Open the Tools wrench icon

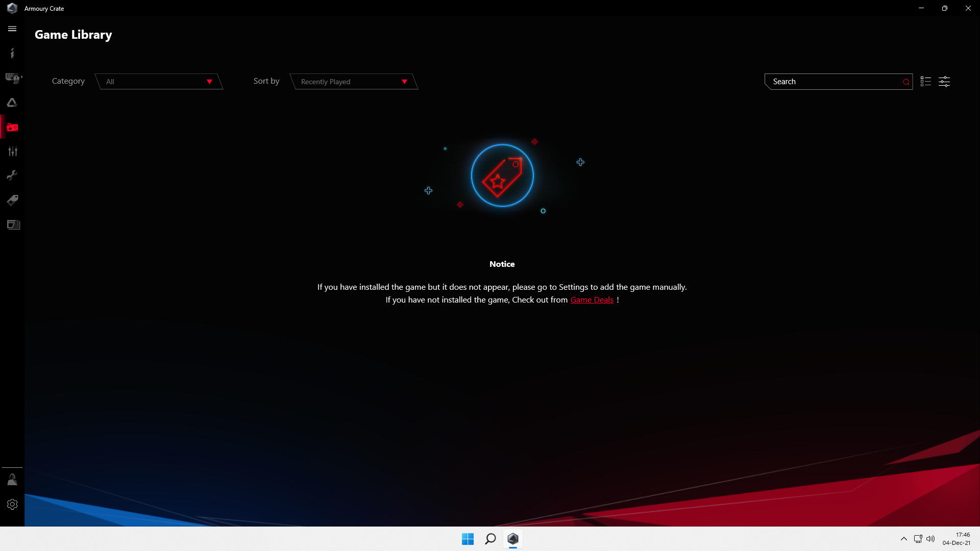[12, 176]
